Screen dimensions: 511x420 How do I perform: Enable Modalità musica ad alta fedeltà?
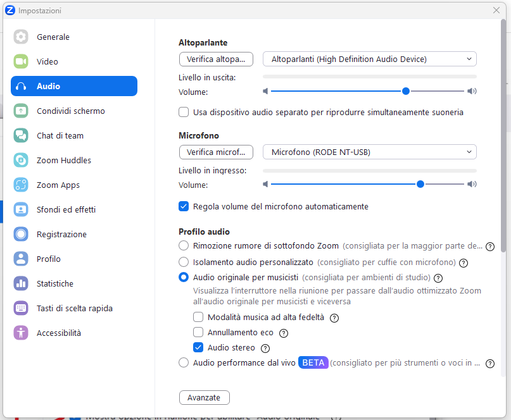click(198, 317)
